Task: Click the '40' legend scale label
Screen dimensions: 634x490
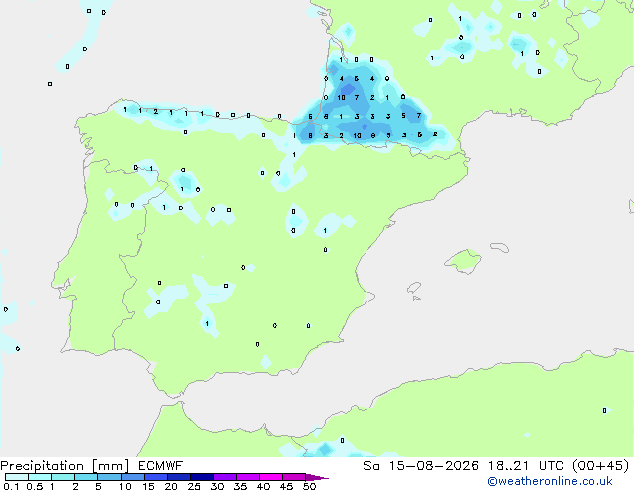Action: [x=263, y=486]
